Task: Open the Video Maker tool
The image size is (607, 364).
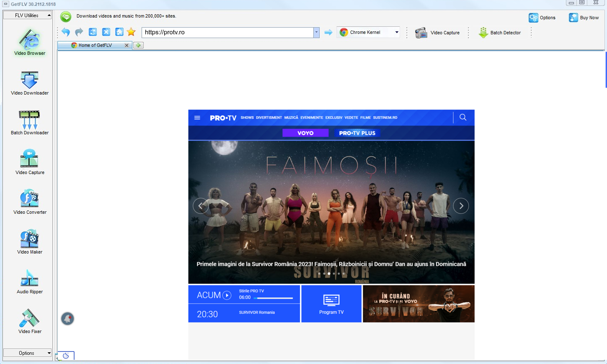Action: pos(29,241)
